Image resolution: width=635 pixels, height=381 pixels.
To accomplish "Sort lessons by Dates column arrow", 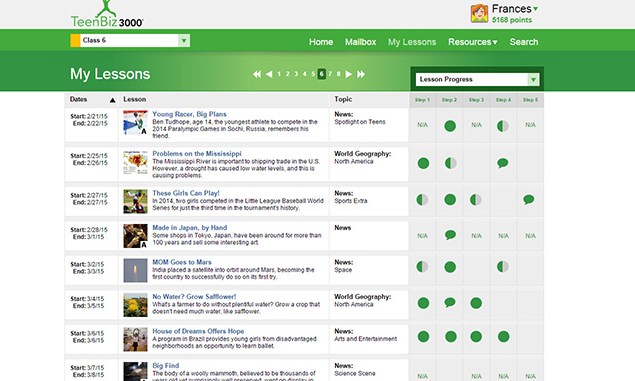I will coord(113,100).
